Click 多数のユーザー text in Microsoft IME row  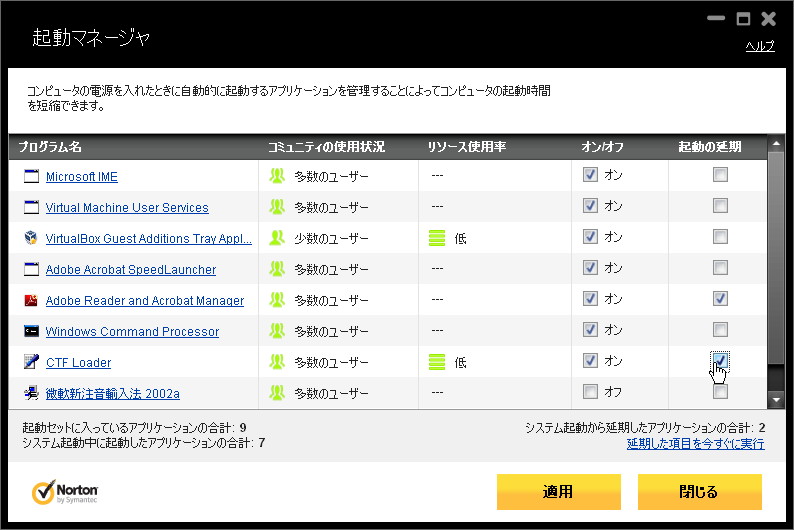(332, 177)
